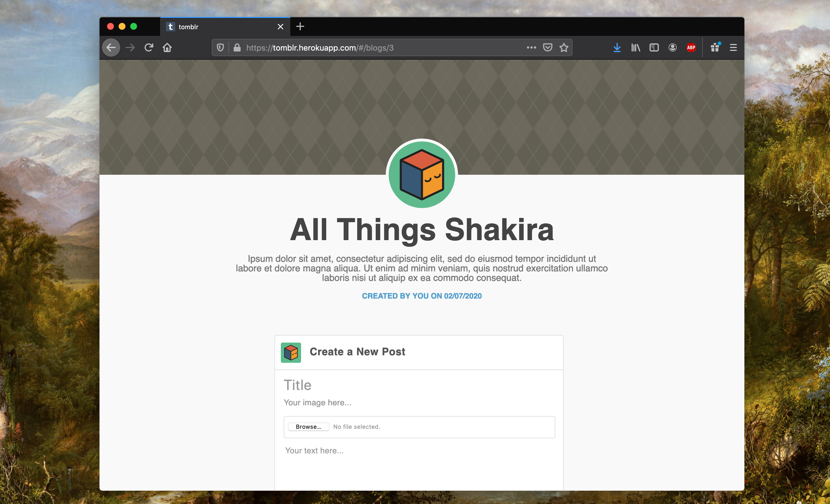
Task: Open the what's new gift icon
Action: pos(715,47)
